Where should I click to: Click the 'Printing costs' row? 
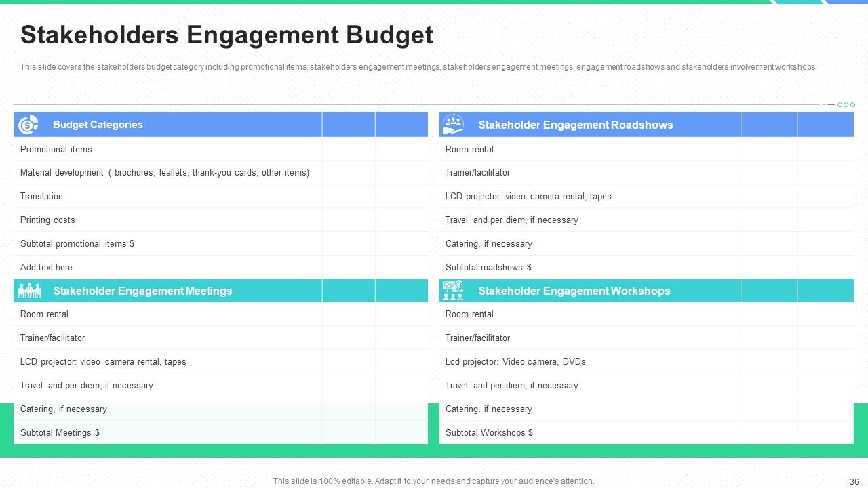tap(220, 220)
